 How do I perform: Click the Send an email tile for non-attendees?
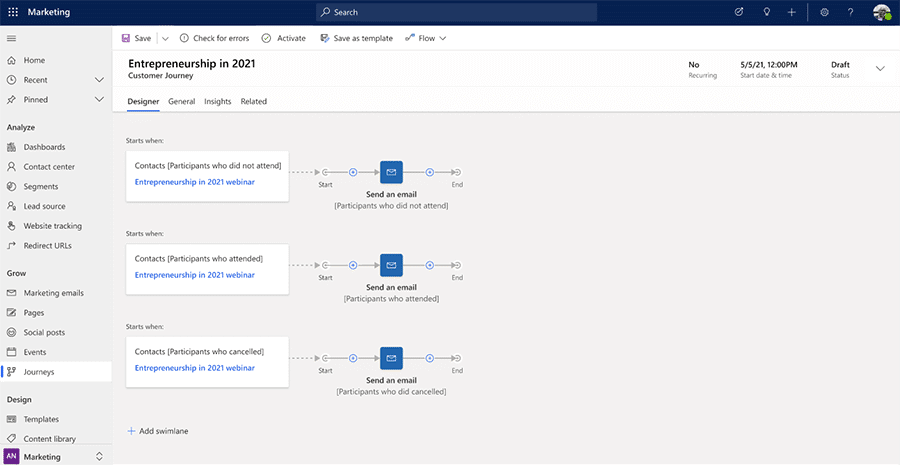coord(391,172)
